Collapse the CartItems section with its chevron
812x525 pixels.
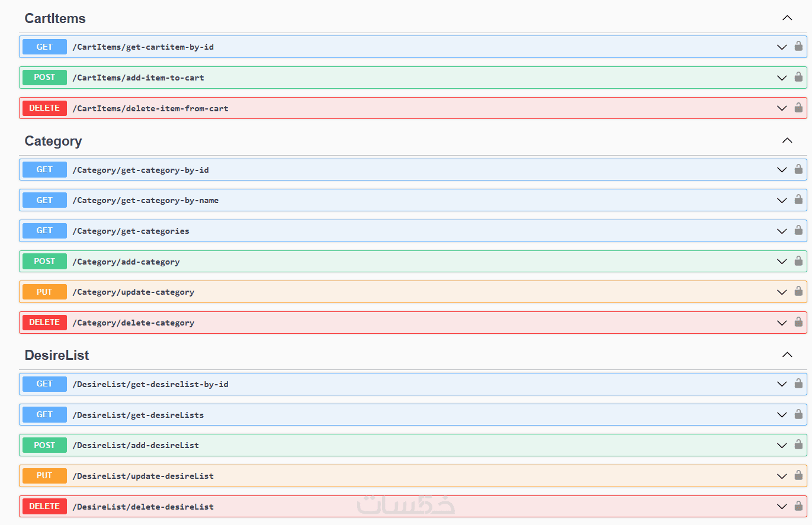point(787,18)
